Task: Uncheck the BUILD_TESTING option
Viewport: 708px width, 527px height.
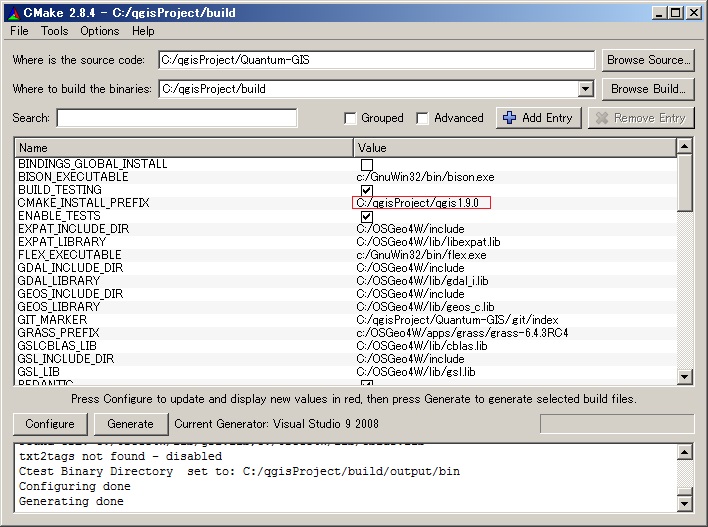Action: click(367, 190)
